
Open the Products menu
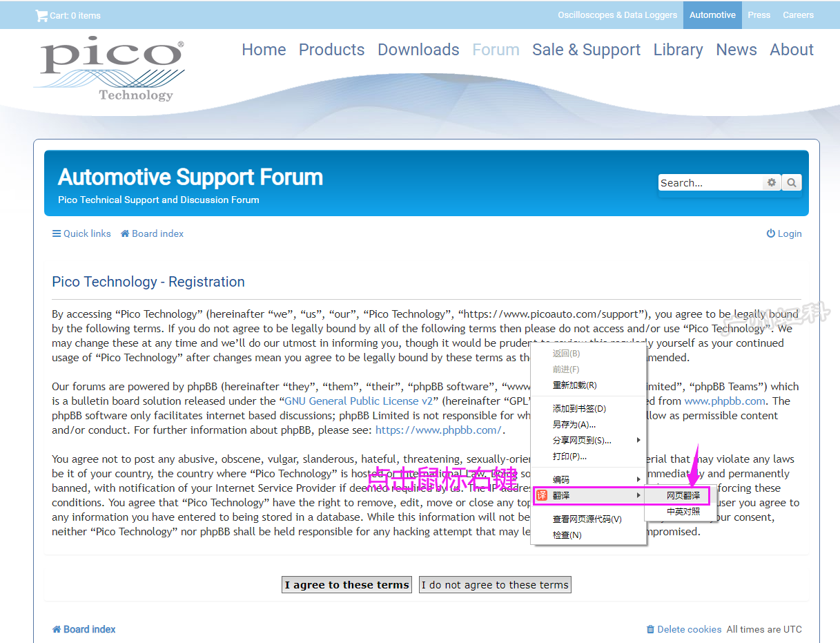pos(331,50)
